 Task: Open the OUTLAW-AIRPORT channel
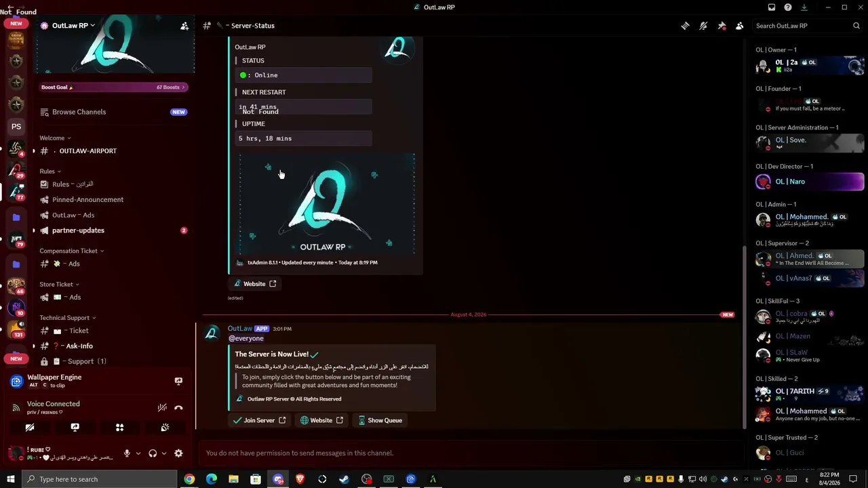tap(113, 150)
